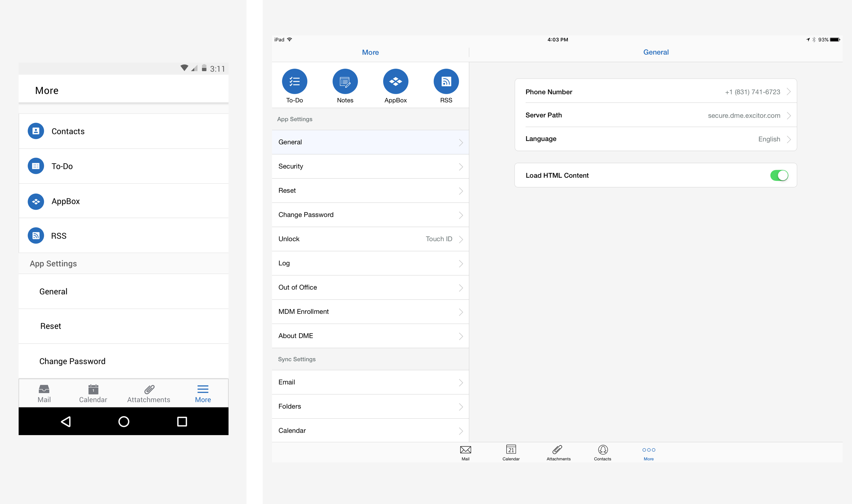The image size is (852, 504).
Task: Open Log row chevron
Action: click(461, 263)
